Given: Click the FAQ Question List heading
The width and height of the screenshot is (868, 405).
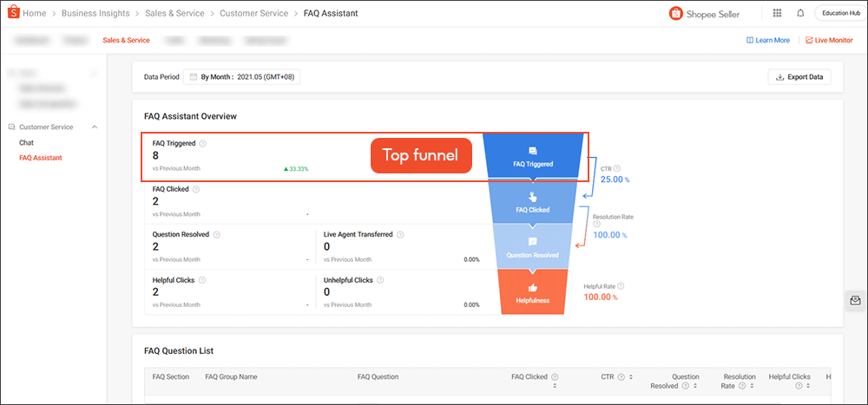Looking at the screenshot, I should 179,350.
